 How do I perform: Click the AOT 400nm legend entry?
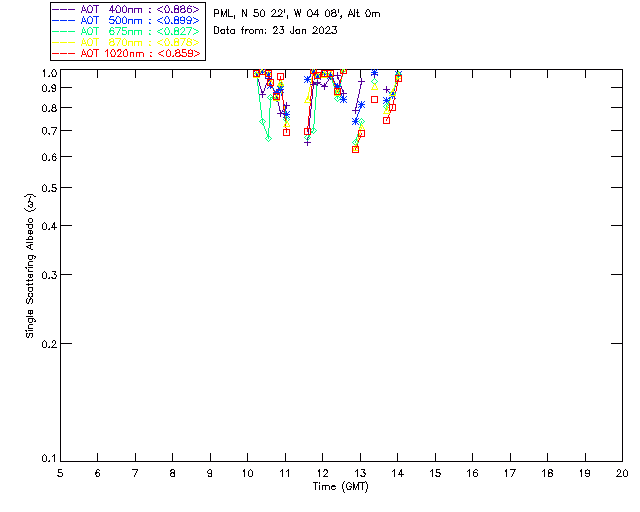[x=126, y=8]
